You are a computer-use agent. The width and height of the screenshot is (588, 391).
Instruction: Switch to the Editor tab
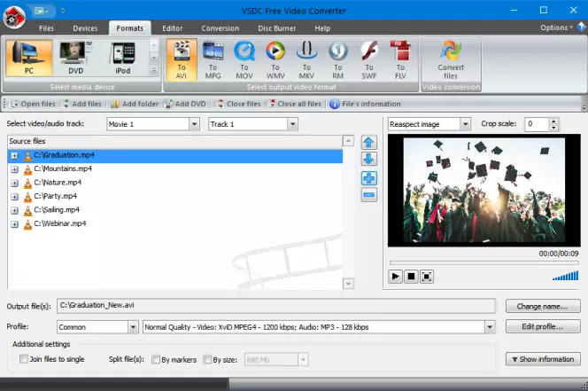[x=173, y=28]
